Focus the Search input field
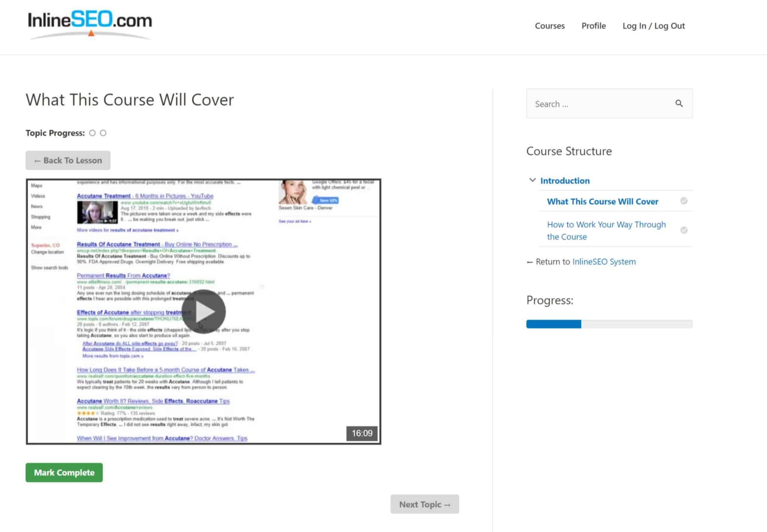 tap(599, 104)
